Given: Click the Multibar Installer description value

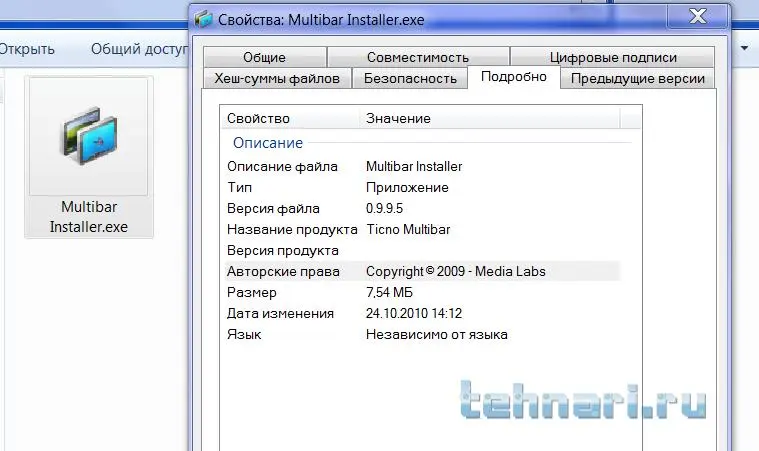Looking at the screenshot, I should pyautogui.click(x=414, y=166).
